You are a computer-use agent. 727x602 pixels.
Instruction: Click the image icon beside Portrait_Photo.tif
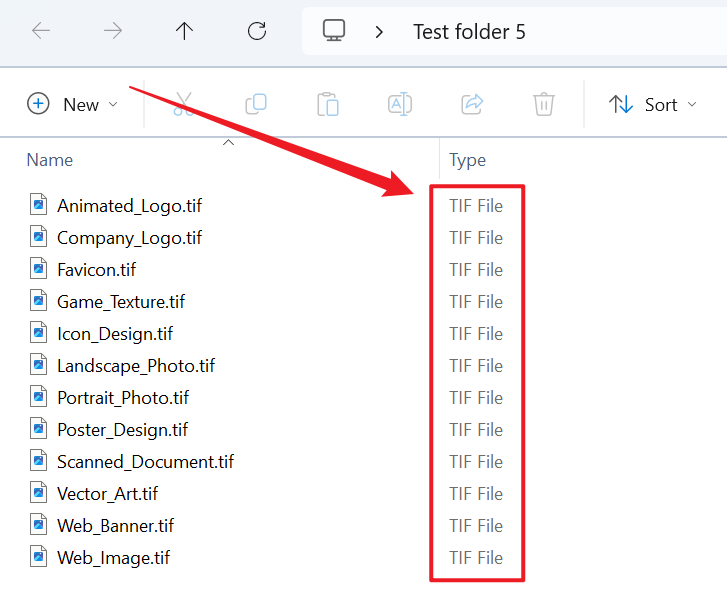click(x=38, y=396)
